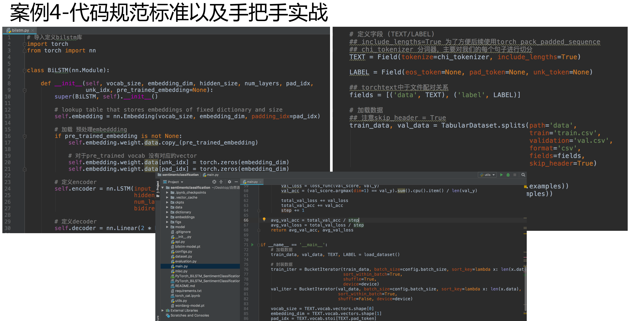The height and width of the screenshot is (321, 644).
Task: Expand the data folder in the project tree
Action: (167, 207)
